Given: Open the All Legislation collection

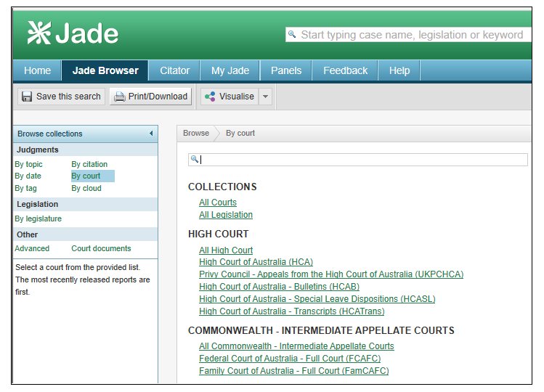Looking at the screenshot, I should tap(226, 215).
